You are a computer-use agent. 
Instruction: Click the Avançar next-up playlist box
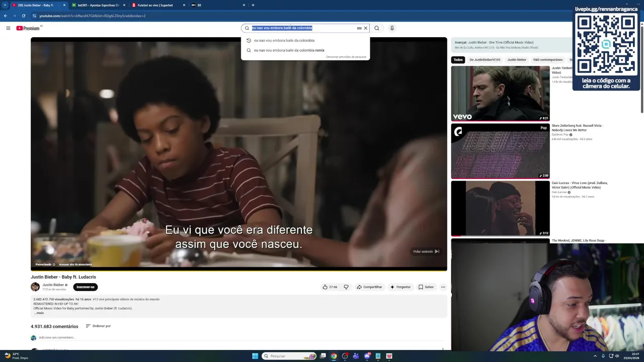coord(511,45)
